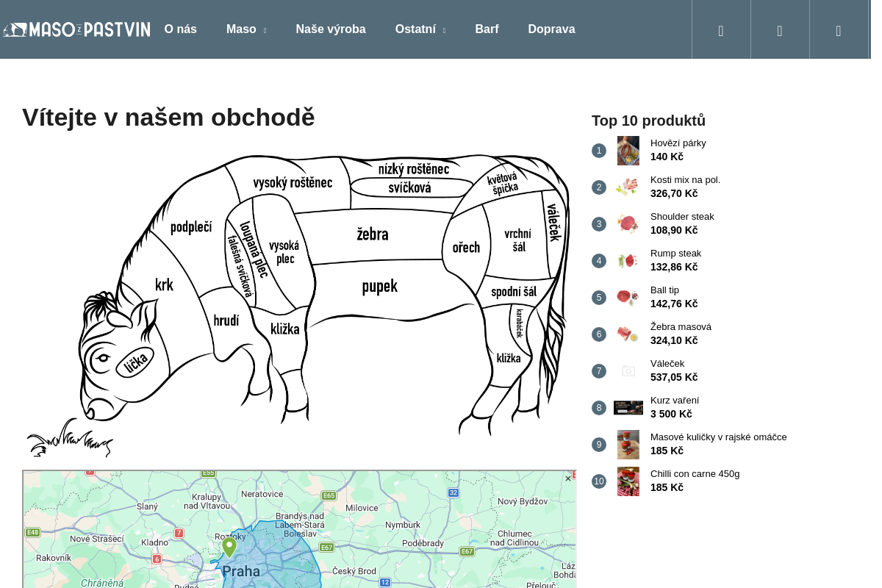Select the vrchní šál cut on the diagram
The height and width of the screenshot is (588, 882).
518,240
